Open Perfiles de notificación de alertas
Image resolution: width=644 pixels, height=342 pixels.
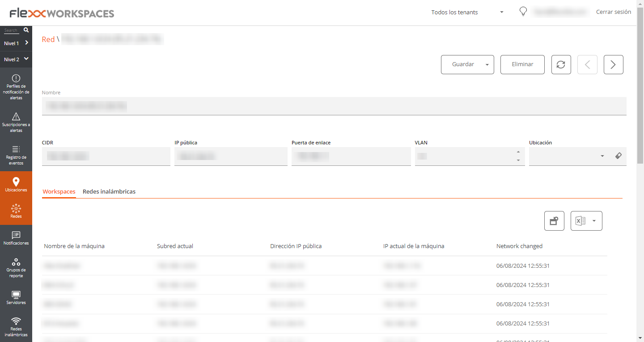[16, 87]
